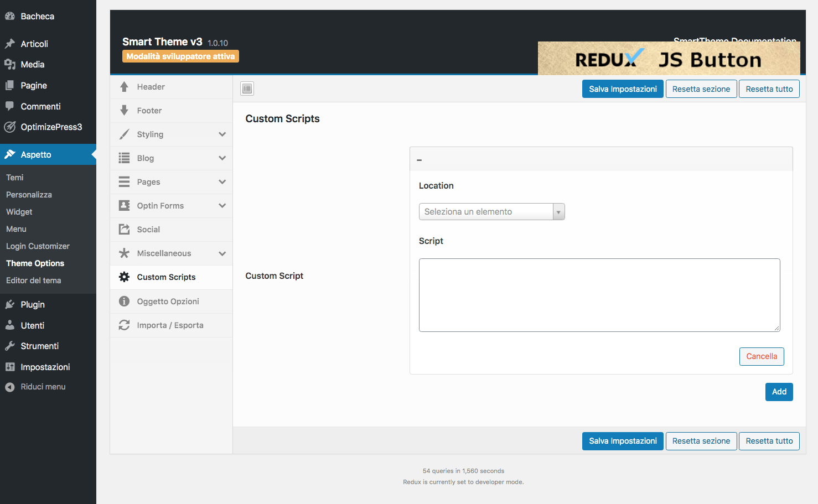The image size is (818, 504).
Task: Click bottom Resetta tutto button
Action: click(769, 441)
